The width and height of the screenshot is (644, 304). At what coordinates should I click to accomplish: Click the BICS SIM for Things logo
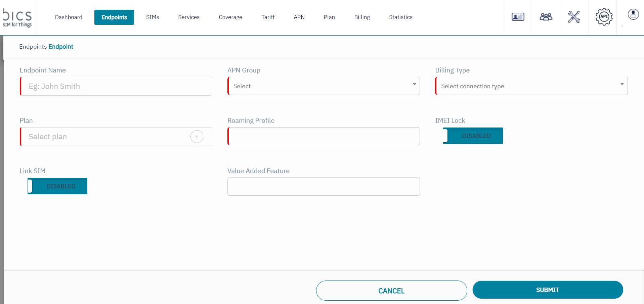tap(17, 17)
